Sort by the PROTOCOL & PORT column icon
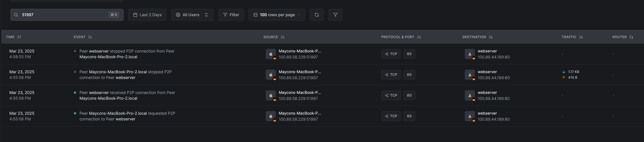Image resolution: width=644 pixels, height=142 pixels. pyautogui.click(x=419, y=37)
